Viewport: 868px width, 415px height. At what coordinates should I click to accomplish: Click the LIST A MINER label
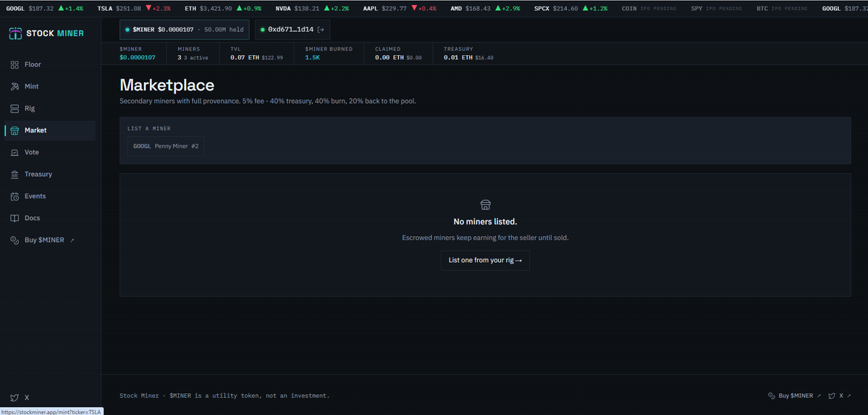149,128
